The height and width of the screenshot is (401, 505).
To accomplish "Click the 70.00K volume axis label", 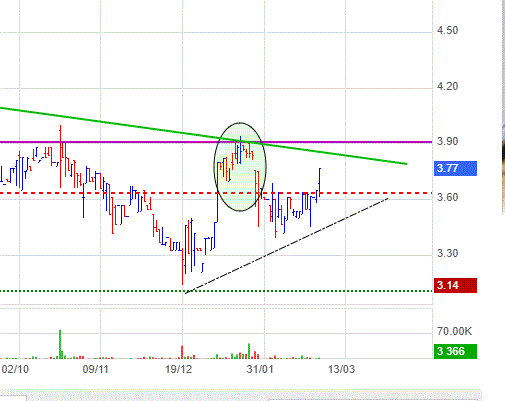I will [455, 331].
